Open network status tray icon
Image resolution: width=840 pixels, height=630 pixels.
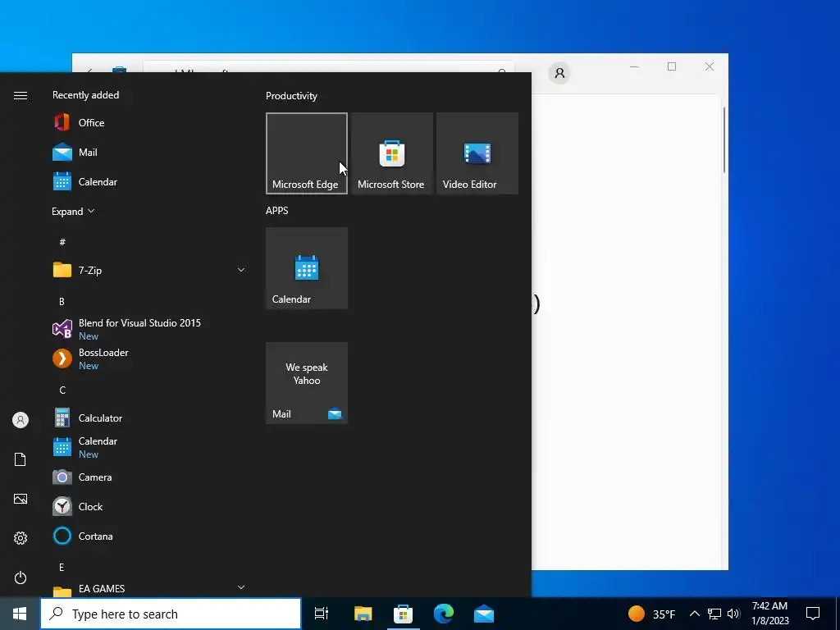click(x=714, y=614)
